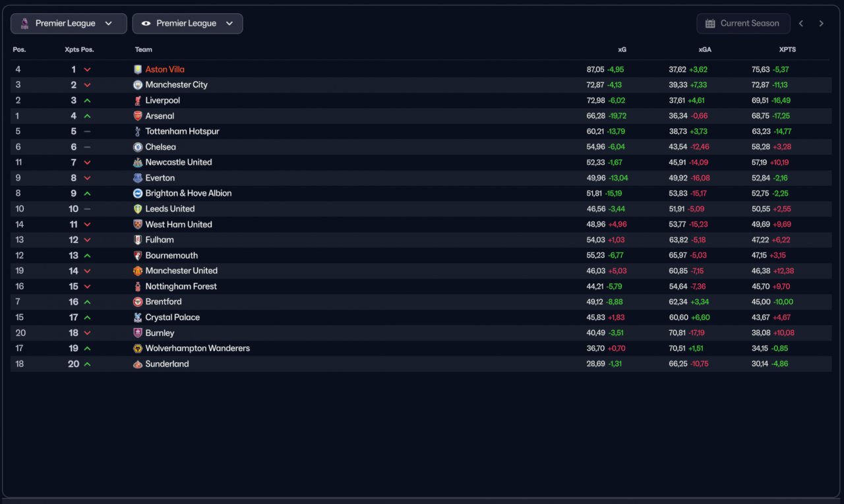Click the Burnley club crest
Image resolution: width=844 pixels, height=504 pixels.
tap(138, 333)
